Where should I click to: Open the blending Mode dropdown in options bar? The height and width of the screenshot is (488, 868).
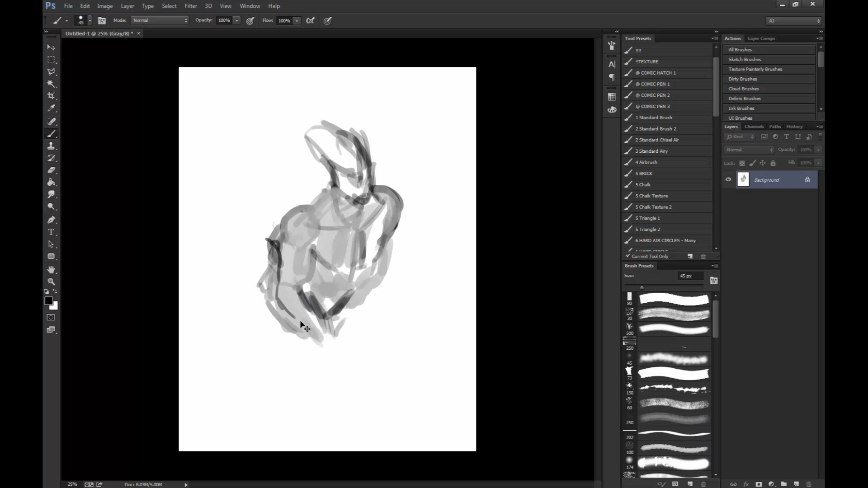point(160,20)
